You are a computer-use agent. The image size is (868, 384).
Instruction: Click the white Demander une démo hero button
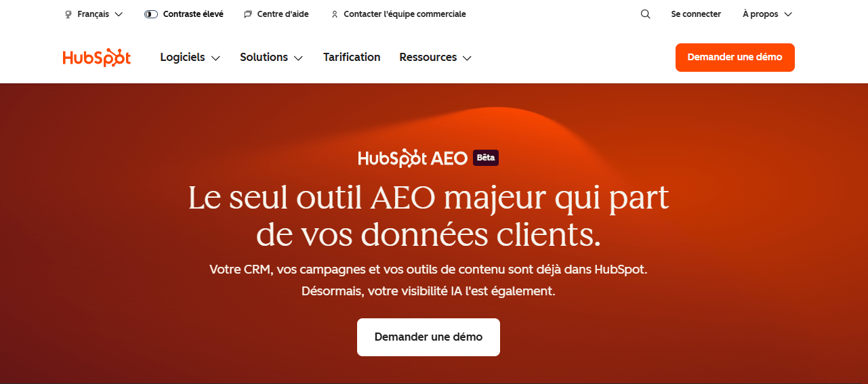(x=428, y=337)
